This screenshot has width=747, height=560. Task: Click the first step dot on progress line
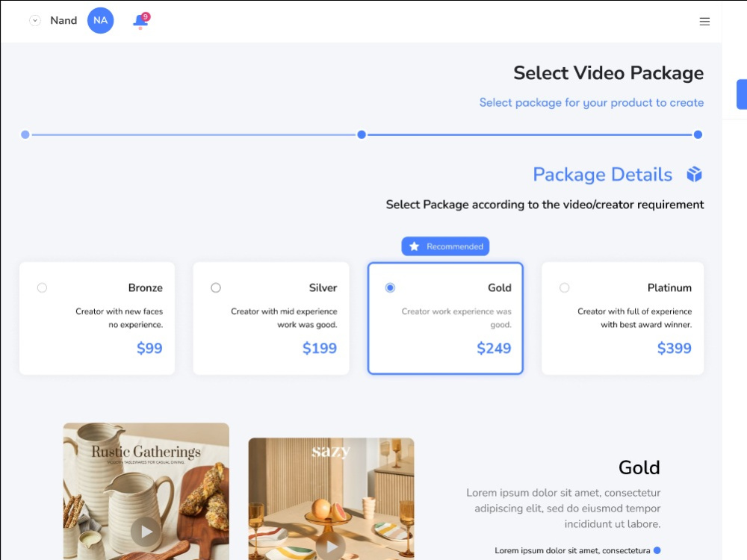[x=25, y=134]
